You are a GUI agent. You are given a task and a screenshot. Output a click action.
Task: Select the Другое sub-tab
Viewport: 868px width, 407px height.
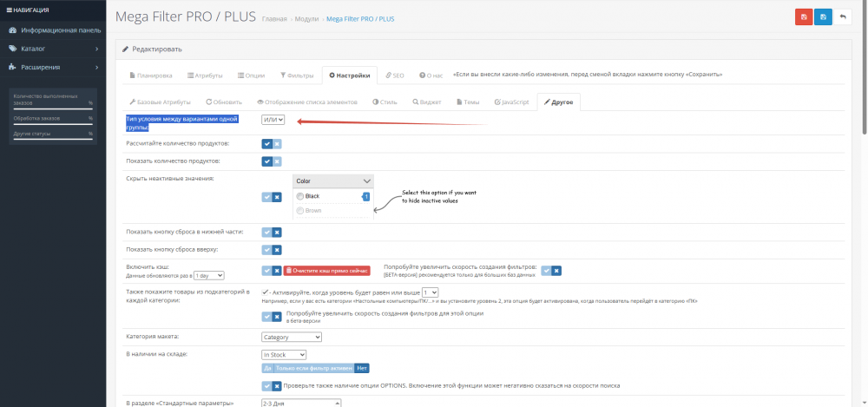[558, 102]
